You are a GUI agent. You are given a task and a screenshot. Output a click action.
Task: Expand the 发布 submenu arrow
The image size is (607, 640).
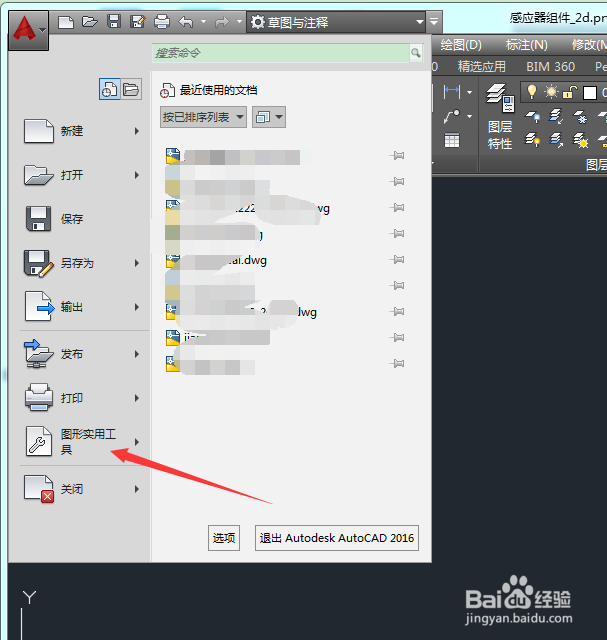pyautogui.click(x=137, y=354)
